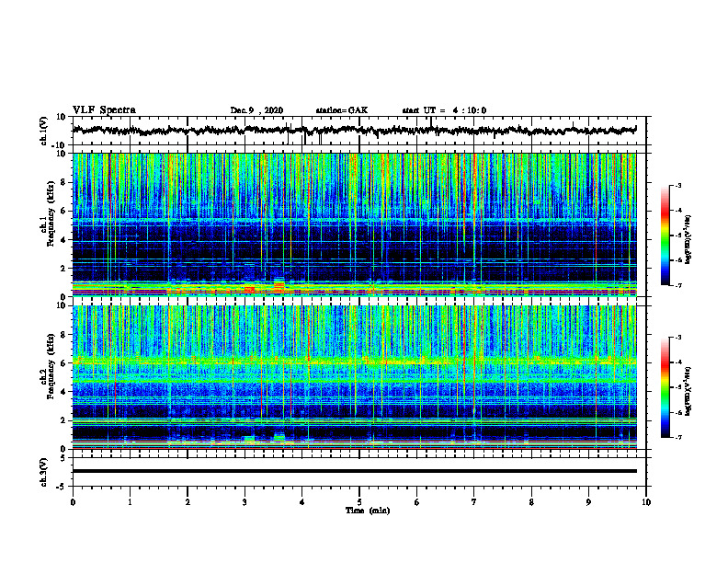
Task: Click the "7" tick label on time axis
Action: (474, 502)
